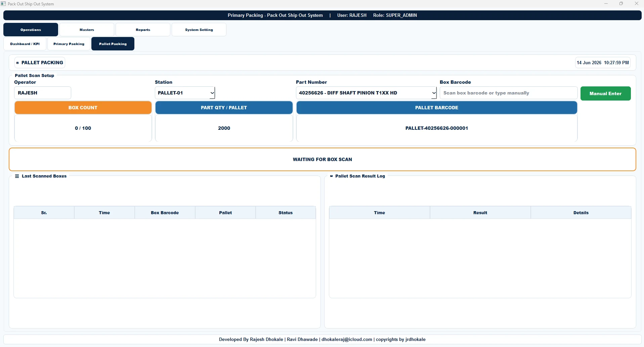Click the Operator field RAJESH
Image resolution: width=644 pixels, height=347 pixels.
tap(43, 93)
